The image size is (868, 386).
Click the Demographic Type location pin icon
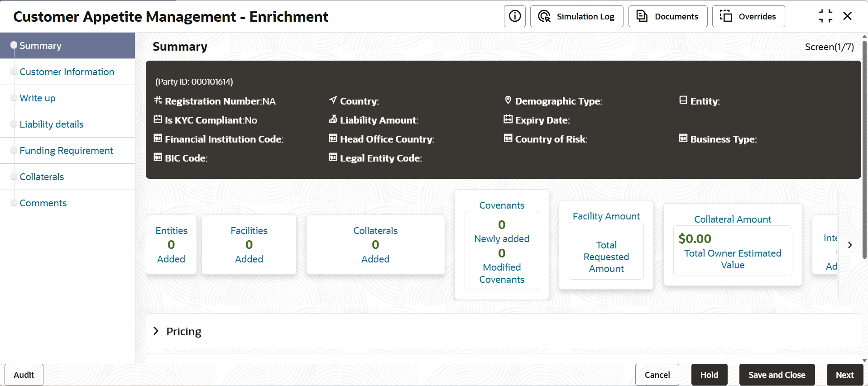[x=508, y=100]
